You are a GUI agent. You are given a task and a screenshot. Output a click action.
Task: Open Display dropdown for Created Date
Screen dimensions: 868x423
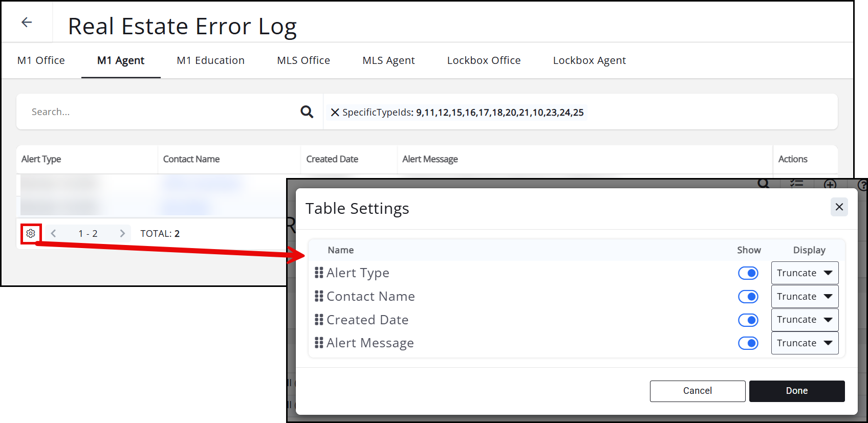(805, 320)
